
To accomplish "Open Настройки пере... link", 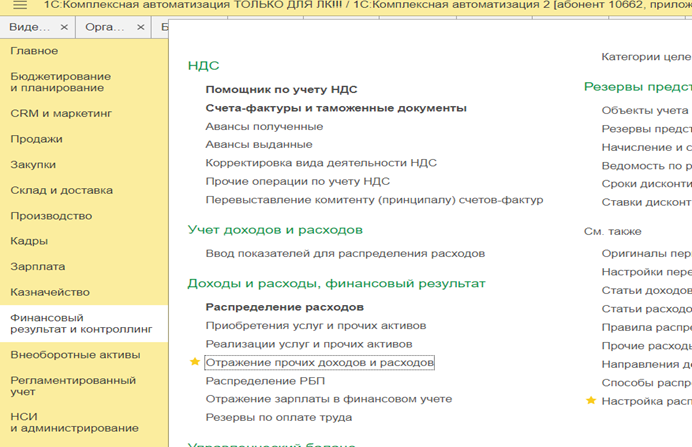I will pos(647,272).
